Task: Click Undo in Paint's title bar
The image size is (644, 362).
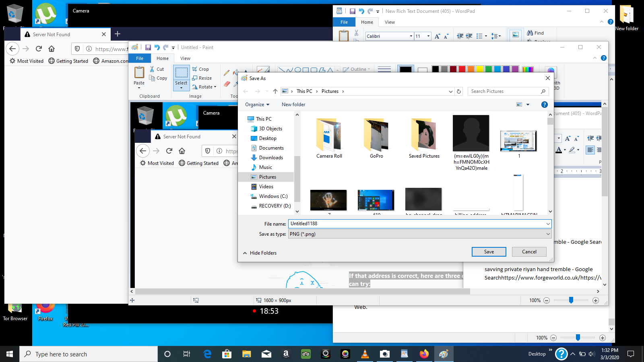Action: [x=157, y=47]
